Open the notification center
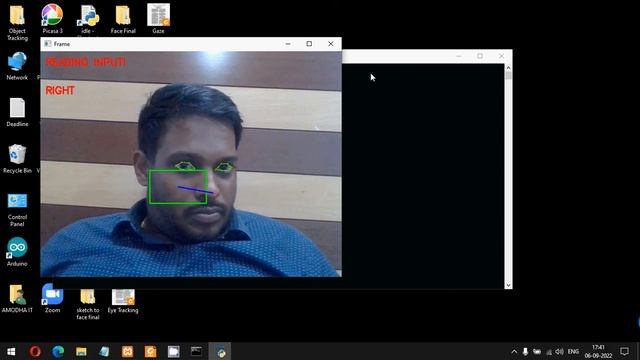640x360 pixels. [624, 351]
